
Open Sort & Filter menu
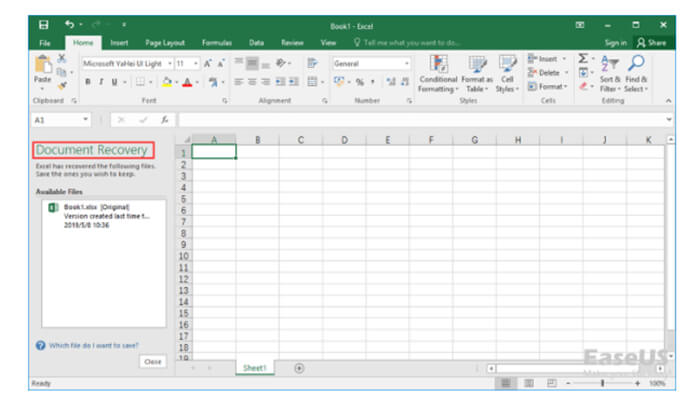coord(610,74)
